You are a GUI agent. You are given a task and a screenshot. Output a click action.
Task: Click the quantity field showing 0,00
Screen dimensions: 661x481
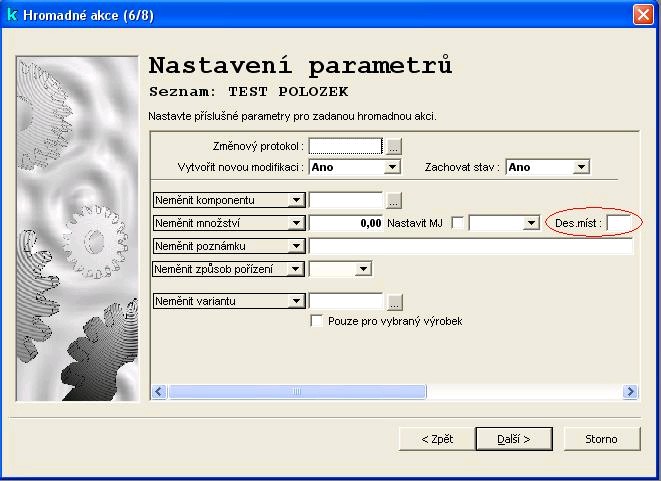pyautogui.click(x=346, y=223)
